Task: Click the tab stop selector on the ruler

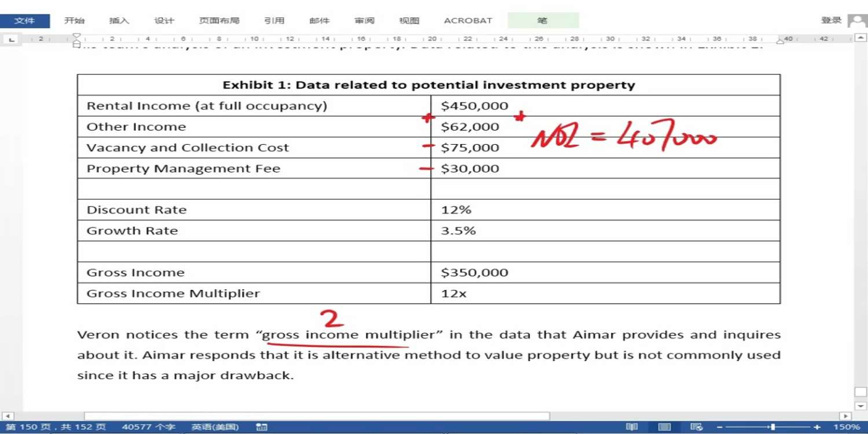Action: coord(11,39)
